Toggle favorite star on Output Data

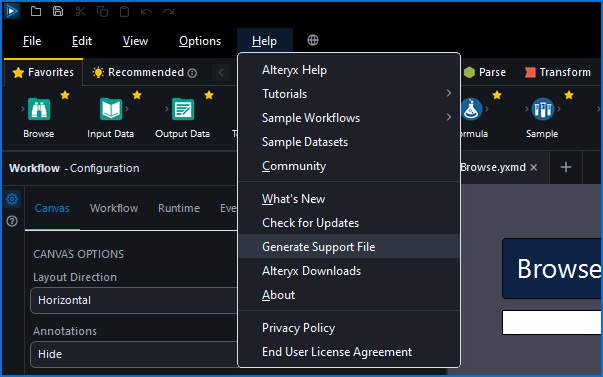click(x=209, y=95)
